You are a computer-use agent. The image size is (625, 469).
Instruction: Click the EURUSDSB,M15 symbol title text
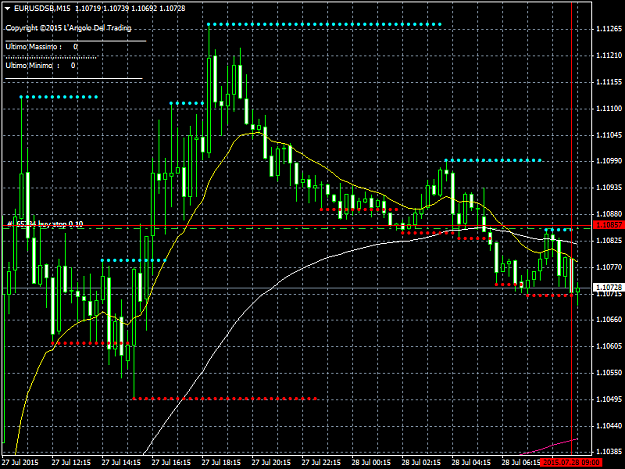(x=42, y=8)
